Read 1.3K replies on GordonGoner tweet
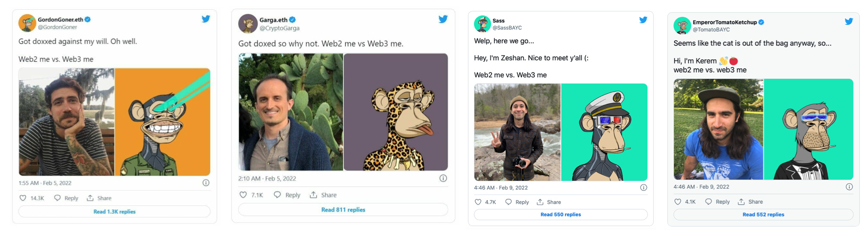Viewport: 868px width, 236px height. pyautogui.click(x=114, y=212)
